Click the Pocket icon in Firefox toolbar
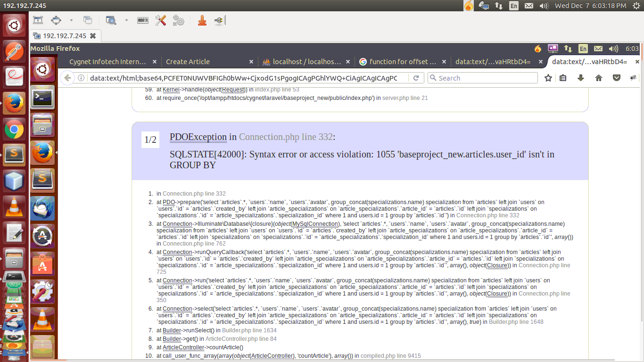Viewport: 644px width, 362px height. pyautogui.click(x=616, y=78)
